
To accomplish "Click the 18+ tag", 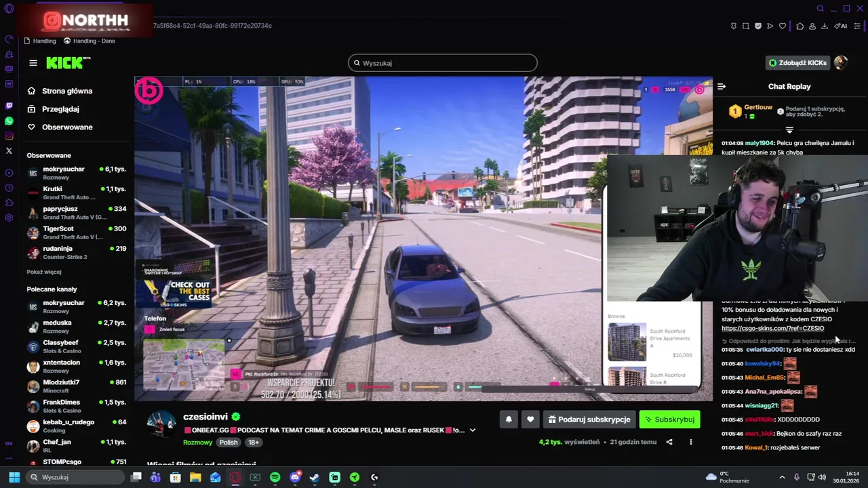I will 253,443.
